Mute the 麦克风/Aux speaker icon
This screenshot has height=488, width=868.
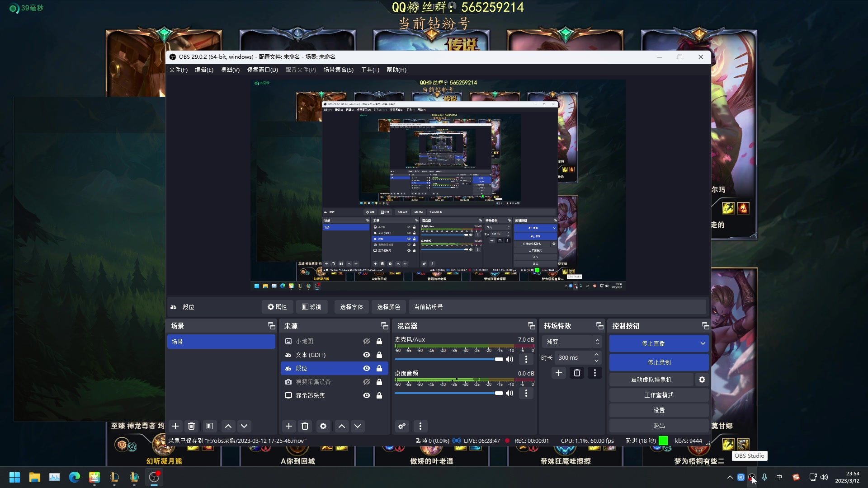pos(509,359)
